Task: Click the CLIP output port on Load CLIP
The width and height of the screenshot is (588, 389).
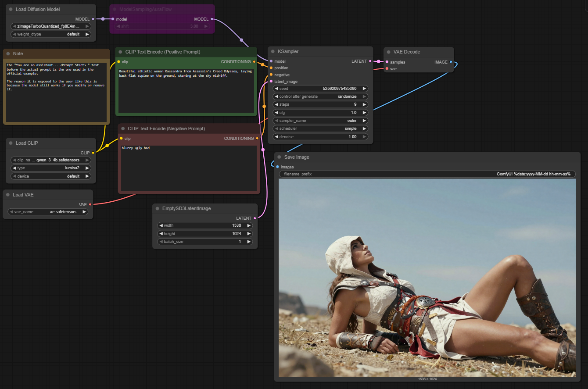Action: click(93, 153)
